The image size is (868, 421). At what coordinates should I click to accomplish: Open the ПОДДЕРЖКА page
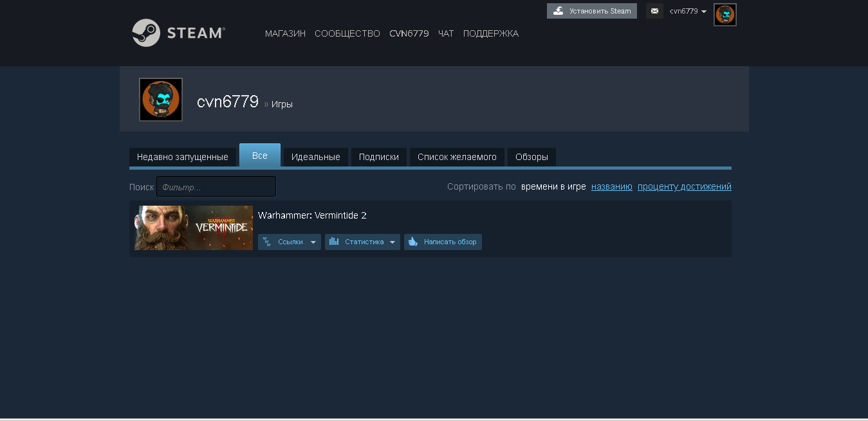pos(491,33)
